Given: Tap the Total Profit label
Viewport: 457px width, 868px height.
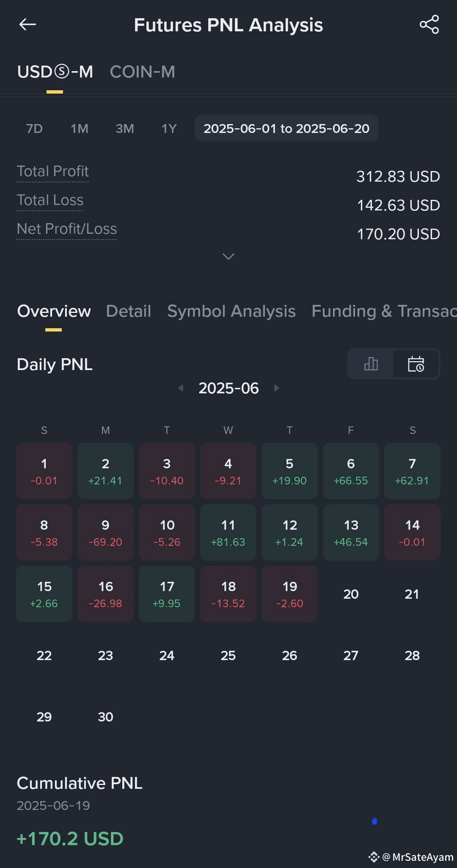Looking at the screenshot, I should point(53,171).
